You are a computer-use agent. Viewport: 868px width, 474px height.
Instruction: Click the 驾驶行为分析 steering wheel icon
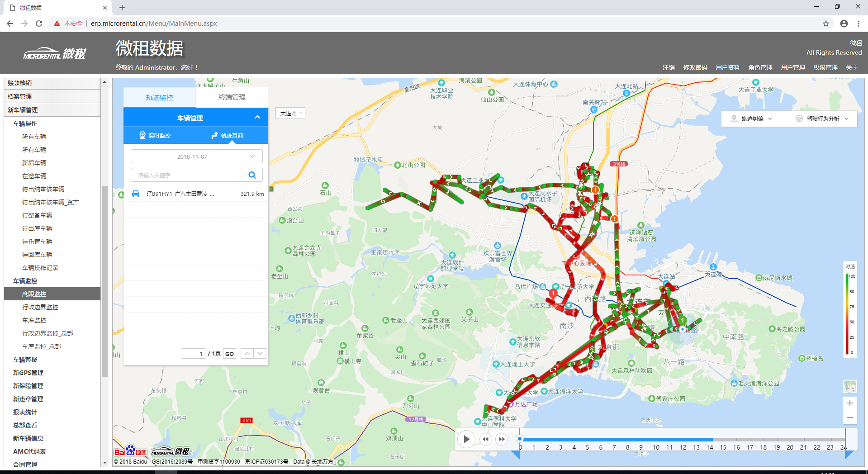pyautogui.click(x=799, y=118)
